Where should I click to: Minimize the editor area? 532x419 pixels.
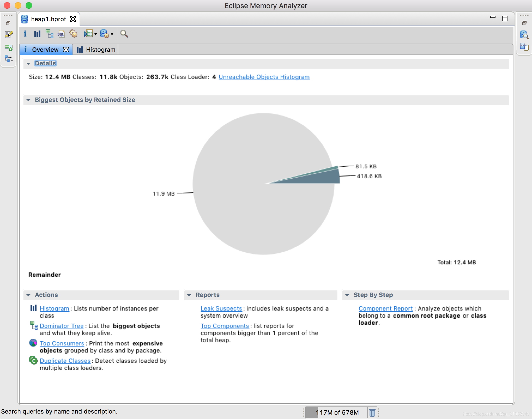492,17
